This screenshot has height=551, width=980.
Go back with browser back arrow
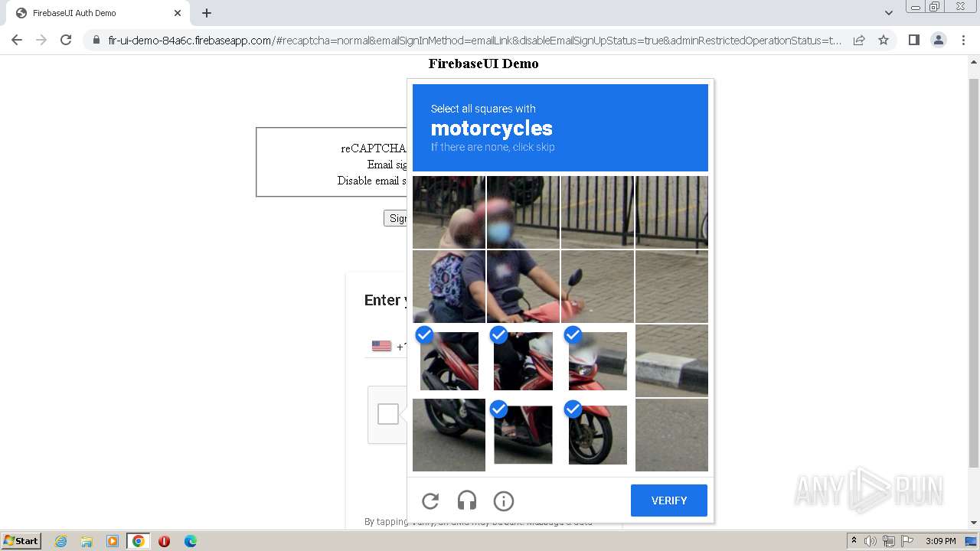pos(17,40)
